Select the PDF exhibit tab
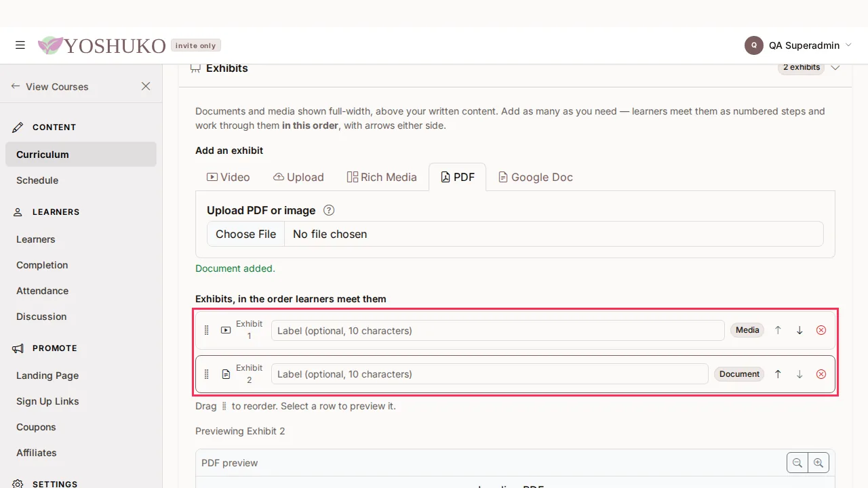The width and height of the screenshot is (868, 488). [458, 177]
